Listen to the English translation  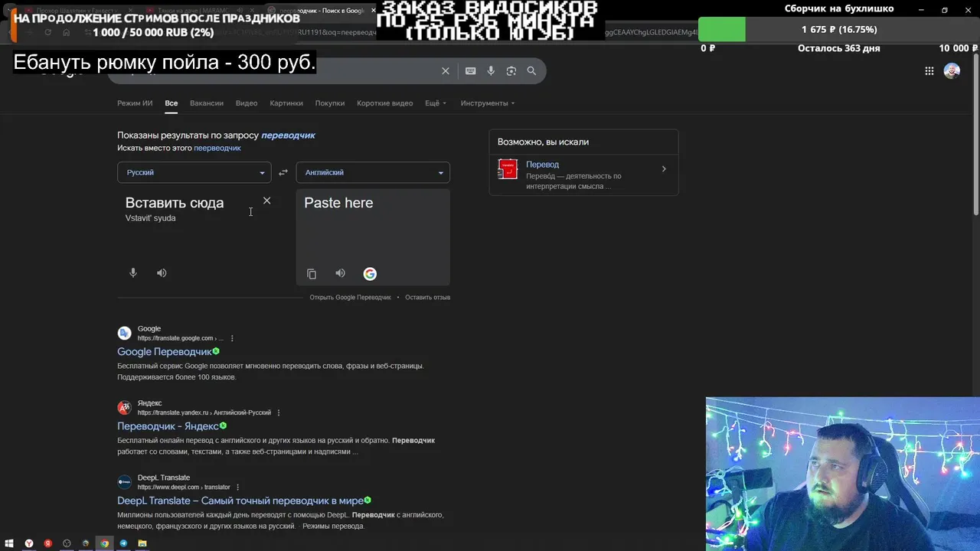[x=340, y=273]
